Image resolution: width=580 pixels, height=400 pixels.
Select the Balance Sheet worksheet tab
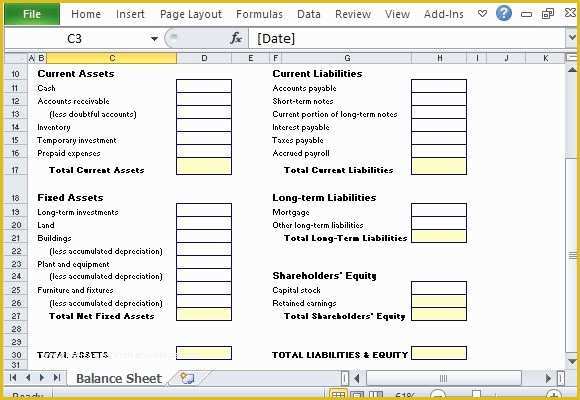coord(119,378)
